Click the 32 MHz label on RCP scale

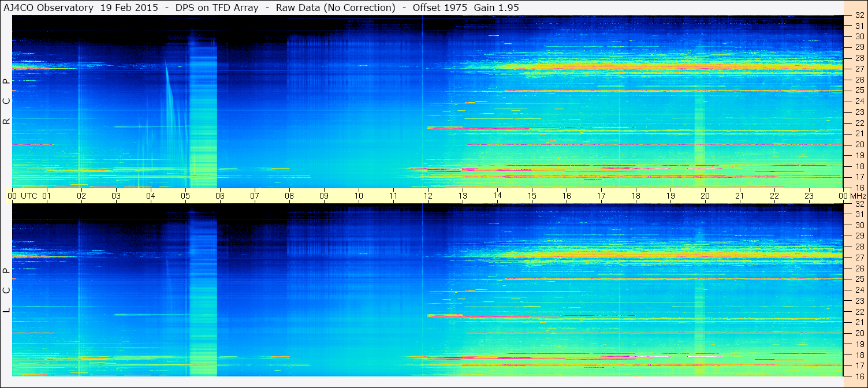859,16
